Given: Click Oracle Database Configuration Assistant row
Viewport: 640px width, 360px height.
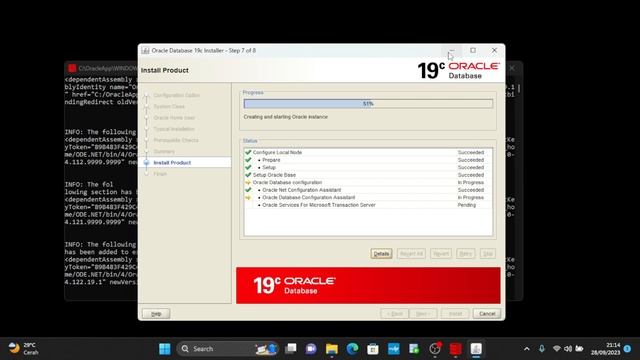Looking at the screenshot, I should pyautogui.click(x=368, y=197).
